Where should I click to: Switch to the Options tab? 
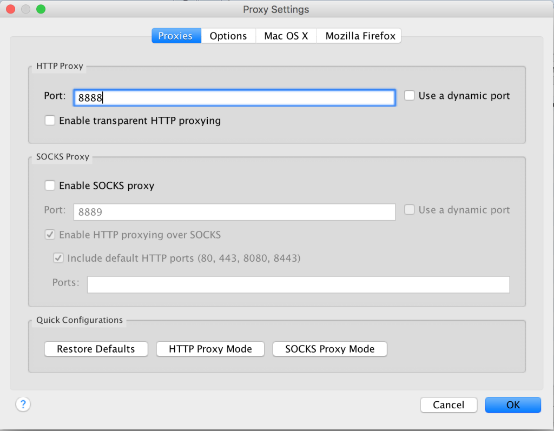point(228,36)
